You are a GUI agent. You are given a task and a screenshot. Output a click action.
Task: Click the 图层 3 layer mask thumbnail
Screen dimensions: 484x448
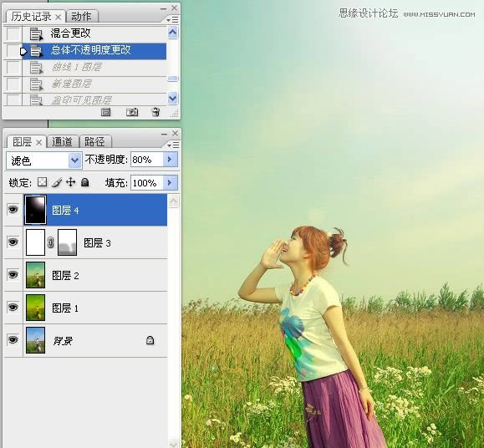point(67,242)
